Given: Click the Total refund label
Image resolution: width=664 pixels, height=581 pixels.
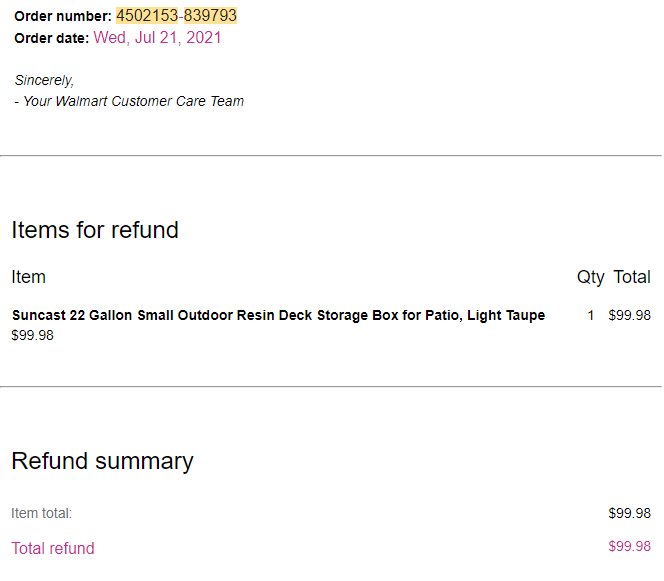Looking at the screenshot, I should coord(53,548).
